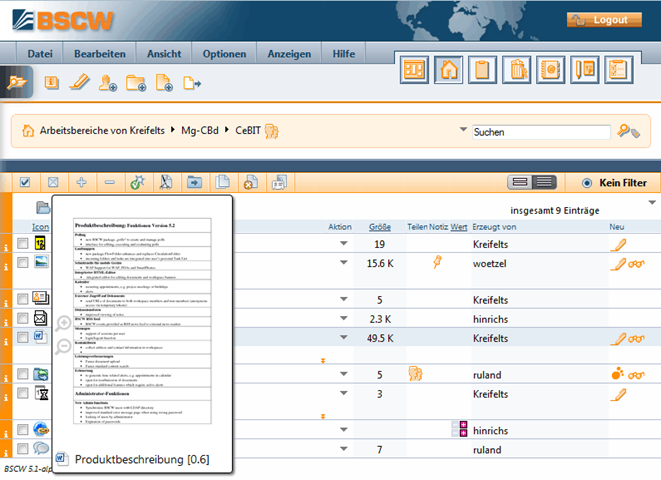Open action dropdown in the 2.3 K row
This screenshot has width=661, height=480.
344,318
